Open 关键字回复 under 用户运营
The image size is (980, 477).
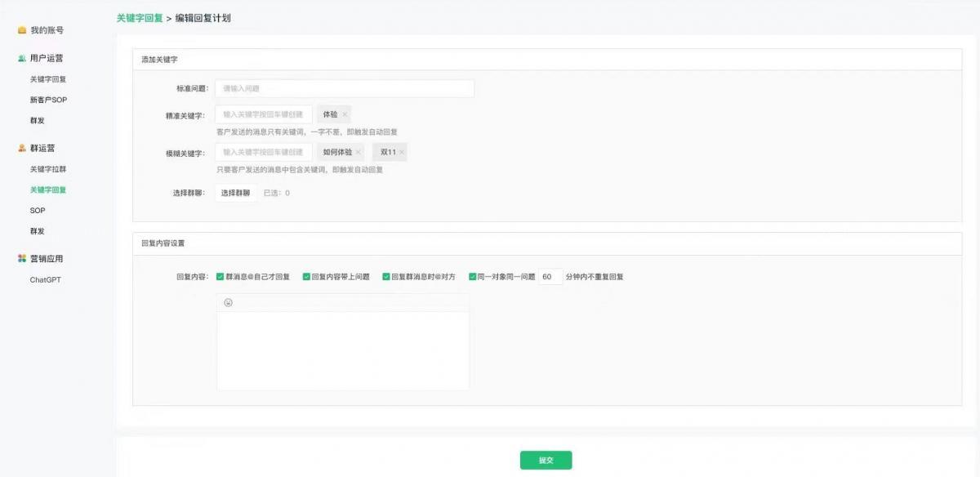click(48, 80)
